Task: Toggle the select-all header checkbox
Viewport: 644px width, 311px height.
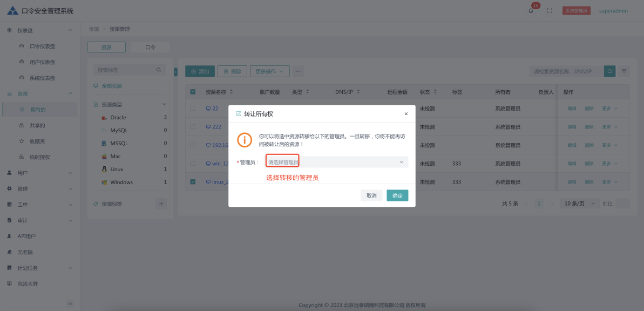Action: tap(193, 92)
